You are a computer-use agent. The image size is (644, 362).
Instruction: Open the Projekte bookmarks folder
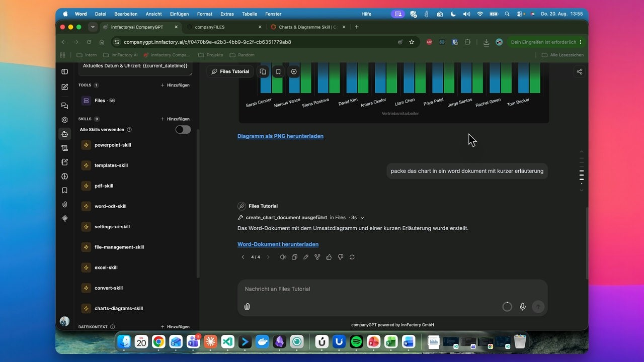[211, 55]
